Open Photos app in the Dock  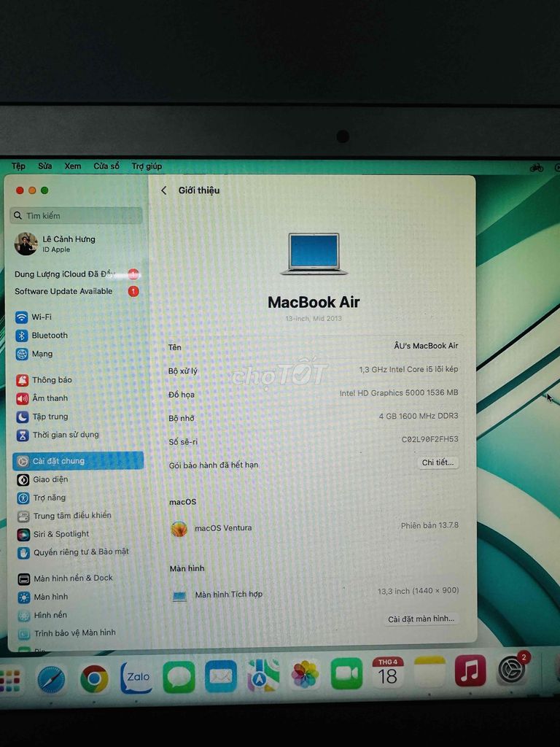tap(305, 675)
